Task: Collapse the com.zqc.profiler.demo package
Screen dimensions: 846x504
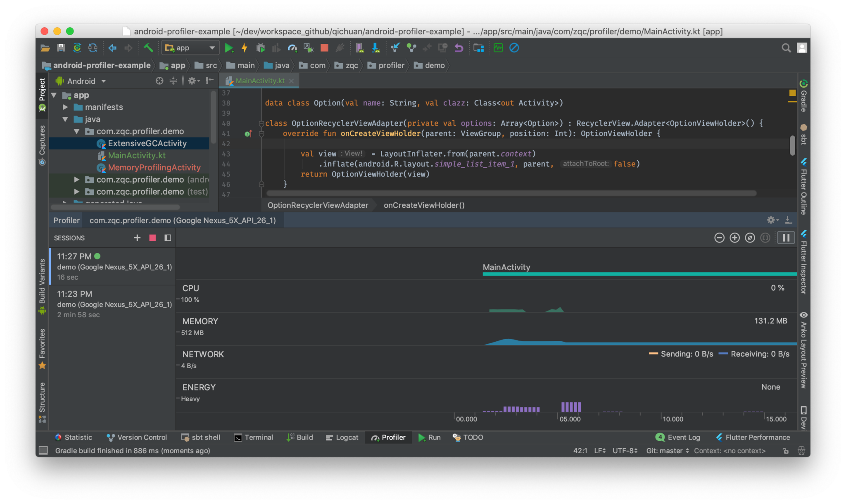Action: 77,131
